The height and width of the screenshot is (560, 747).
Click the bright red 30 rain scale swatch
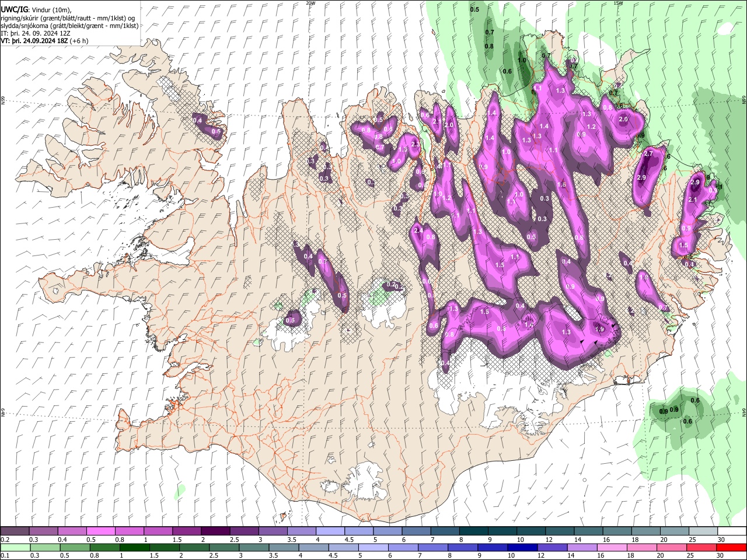coord(731,547)
